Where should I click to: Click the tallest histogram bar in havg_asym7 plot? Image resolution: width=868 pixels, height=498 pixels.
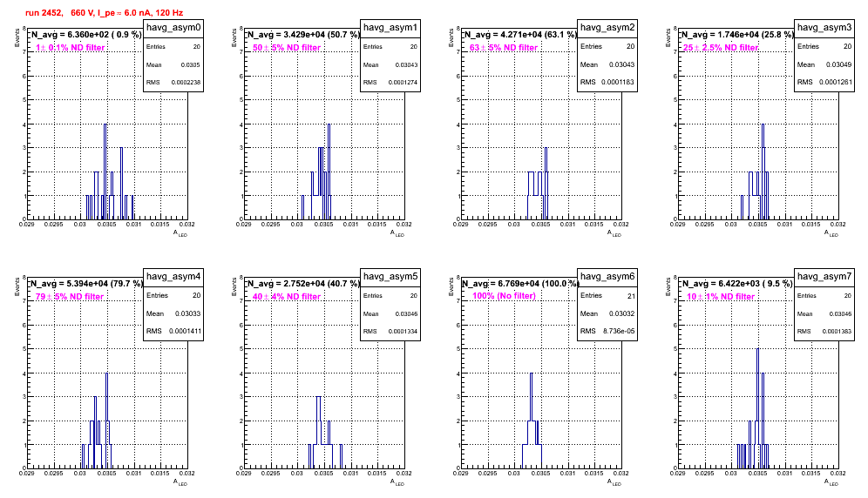(x=758, y=408)
